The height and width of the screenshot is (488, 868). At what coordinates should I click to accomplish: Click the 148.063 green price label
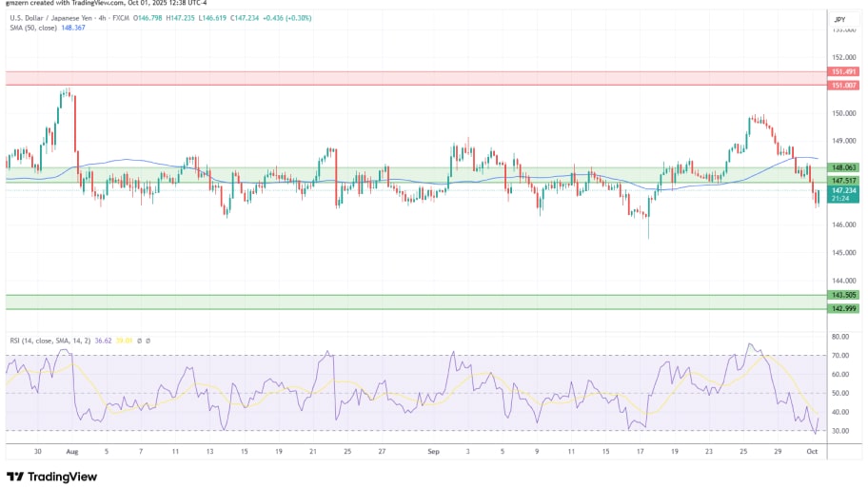pos(841,167)
